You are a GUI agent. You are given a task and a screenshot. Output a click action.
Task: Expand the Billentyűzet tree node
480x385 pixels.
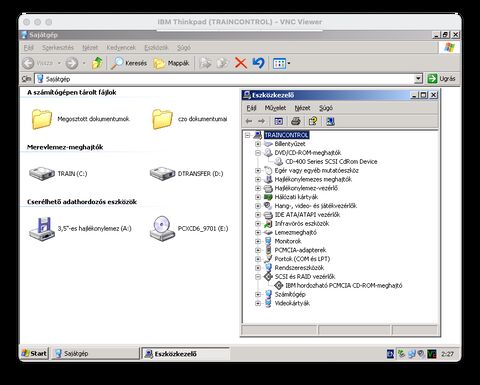[258, 144]
